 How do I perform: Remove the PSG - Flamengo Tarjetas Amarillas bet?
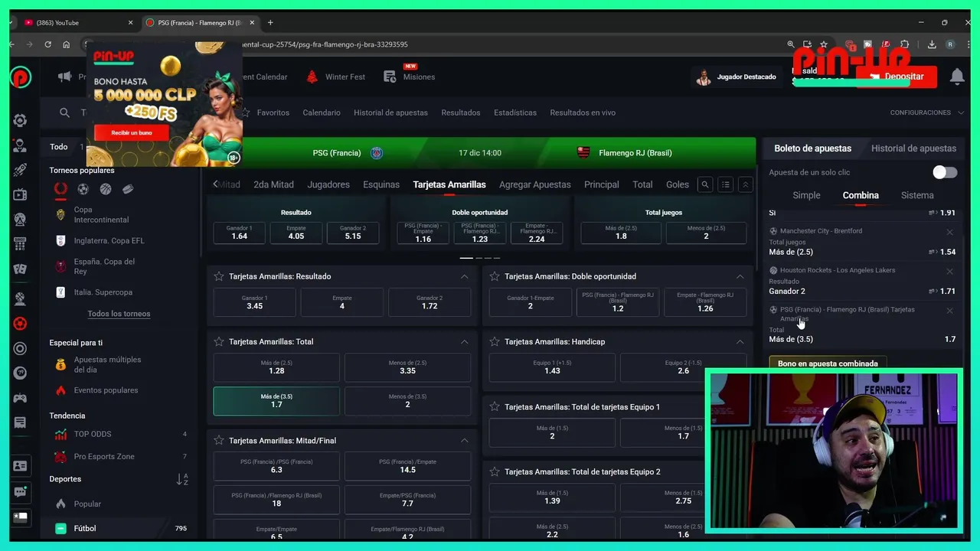pos(949,310)
